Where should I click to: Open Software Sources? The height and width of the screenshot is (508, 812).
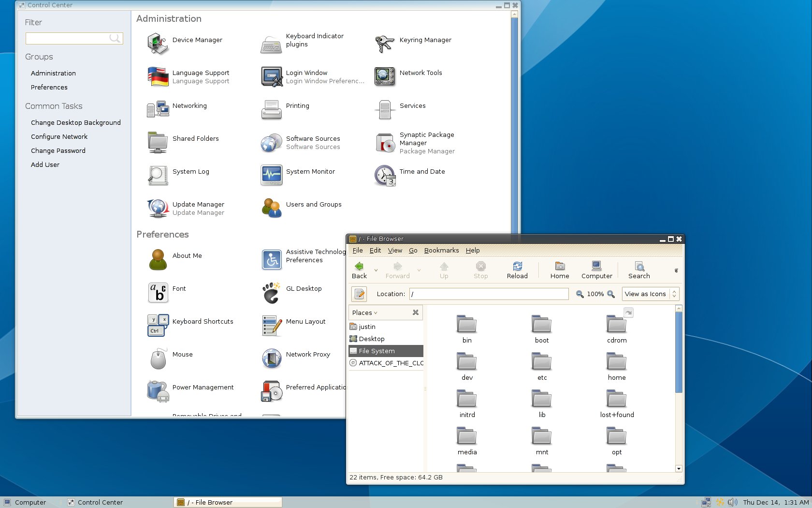pyautogui.click(x=301, y=143)
